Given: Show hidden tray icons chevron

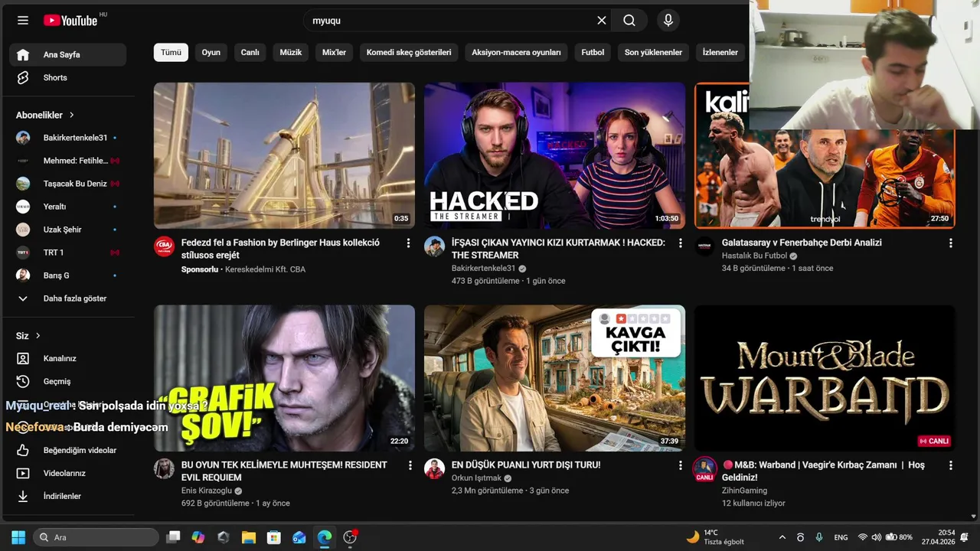Looking at the screenshot, I should point(782,537).
